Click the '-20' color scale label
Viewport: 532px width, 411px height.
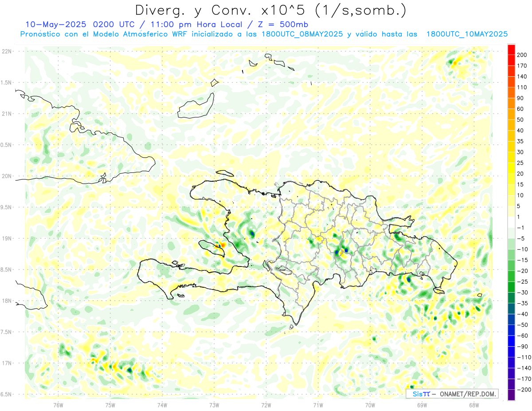click(x=522, y=271)
